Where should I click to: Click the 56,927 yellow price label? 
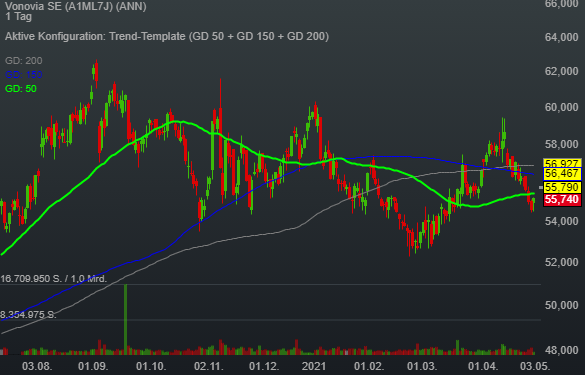[562, 163]
